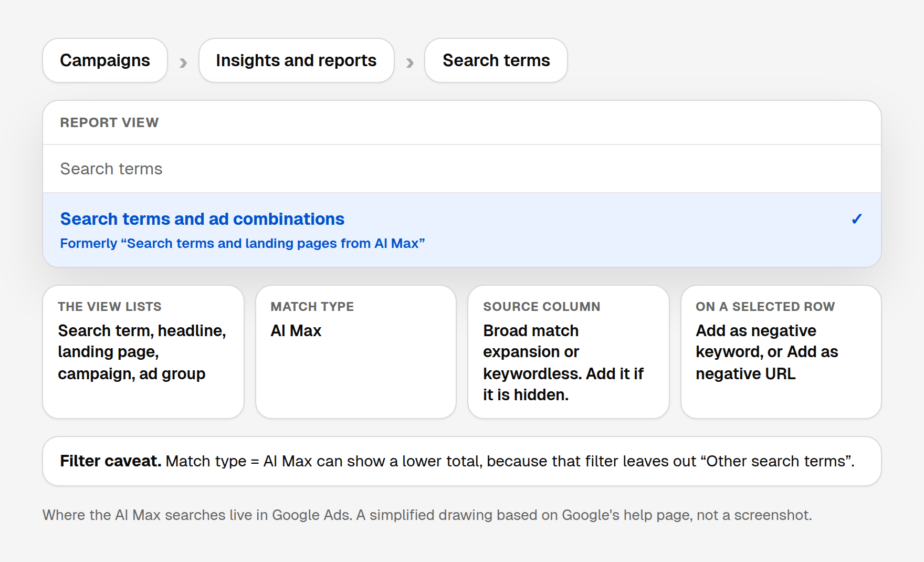Select Search terms and ad combinations option
The width and height of the screenshot is (924, 562).
point(462,230)
